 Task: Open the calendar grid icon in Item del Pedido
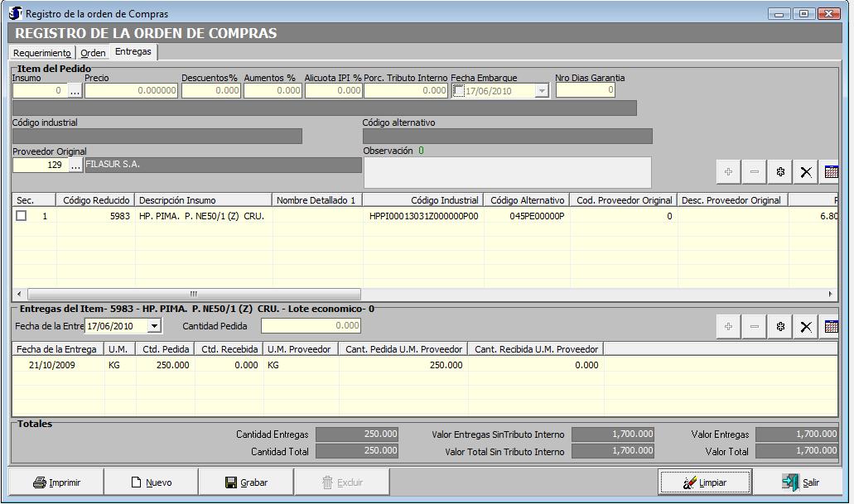coord(830,172)
